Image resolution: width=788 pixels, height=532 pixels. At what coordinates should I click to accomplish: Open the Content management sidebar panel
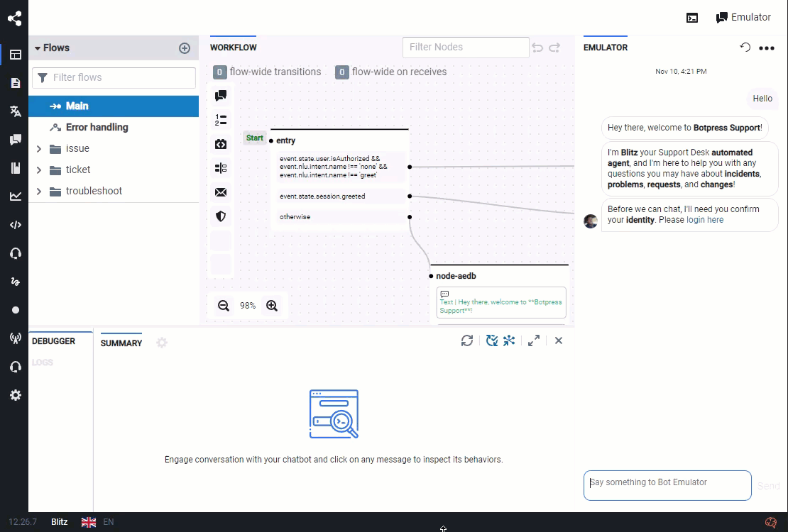(x=15, y=83)
